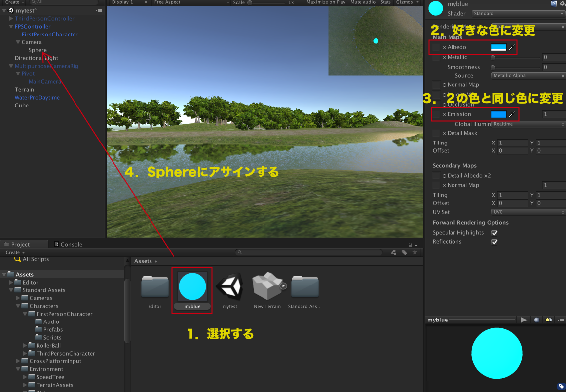Open the Gizmos dropdown arrow

coord(417,2)
